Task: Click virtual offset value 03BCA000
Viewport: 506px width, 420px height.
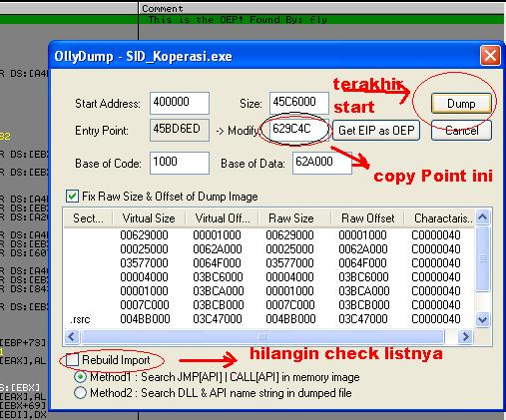Action: [x=219, y=291]
